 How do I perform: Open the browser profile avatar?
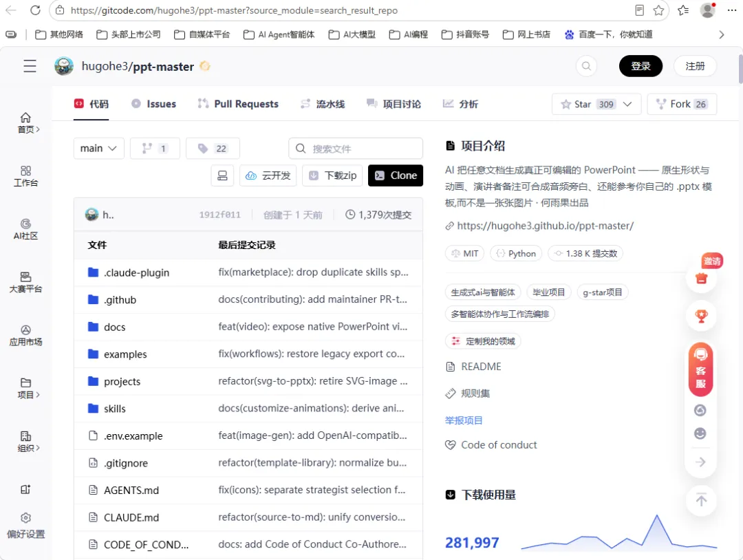point(708,10)
